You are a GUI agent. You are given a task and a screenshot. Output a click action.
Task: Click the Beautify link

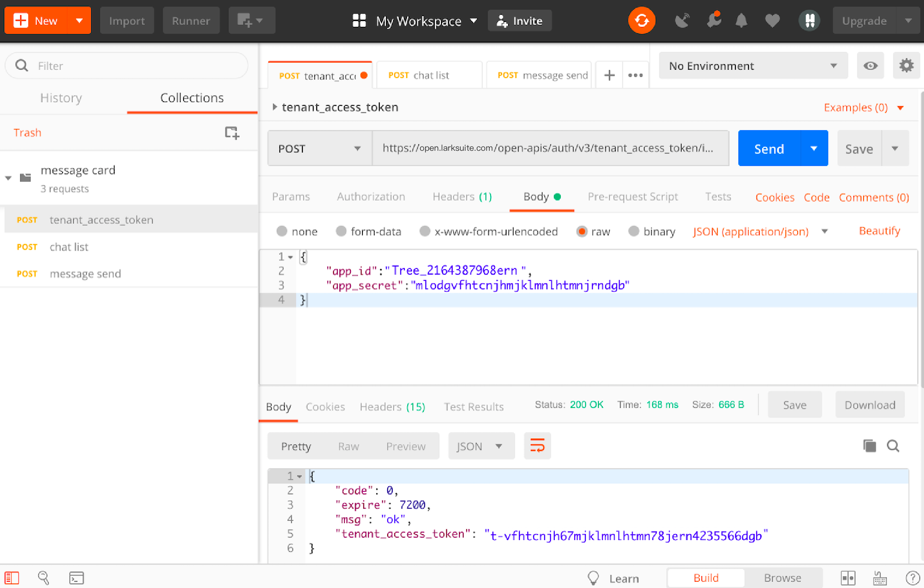click(879, 231)
